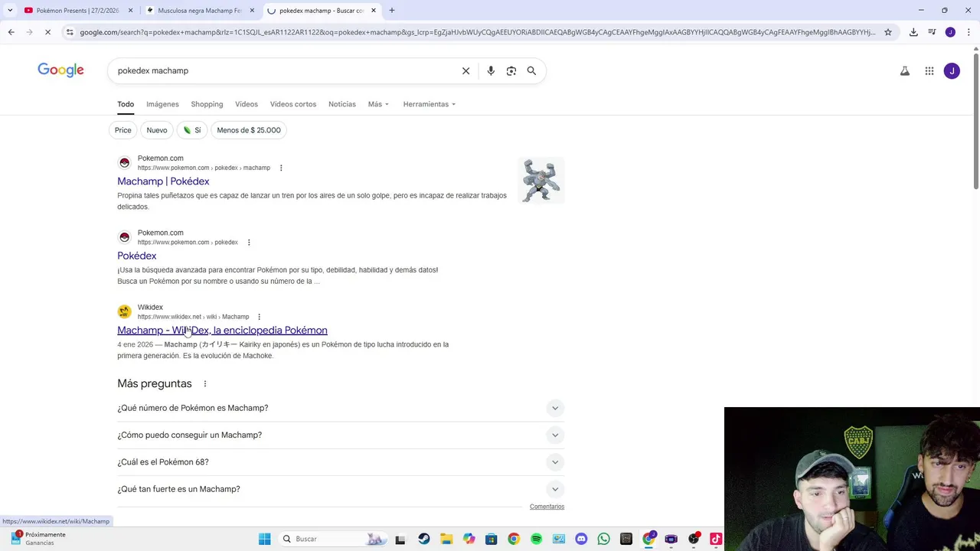Open Chrome three-dot menu

pyautogui.click(x=969, y=32)
